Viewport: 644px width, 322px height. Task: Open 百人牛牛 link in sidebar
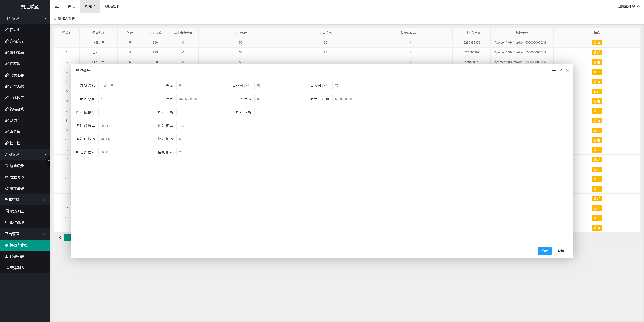click(16, 30)
